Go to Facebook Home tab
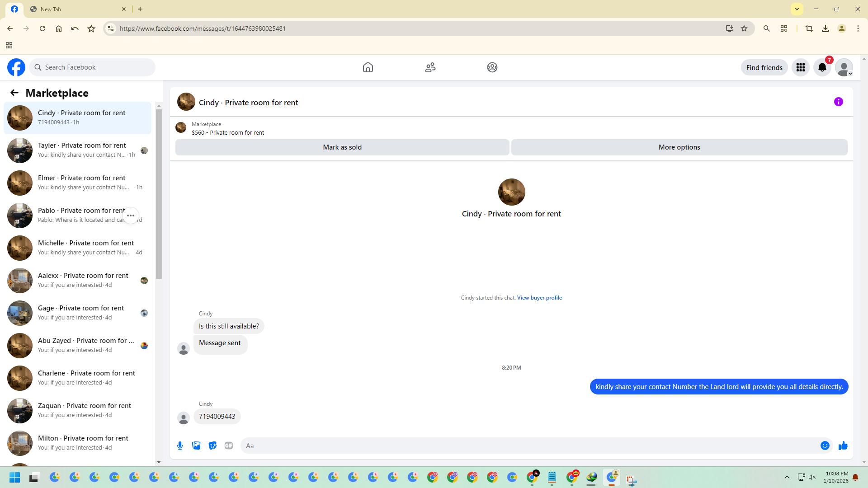 coord(368,68)
